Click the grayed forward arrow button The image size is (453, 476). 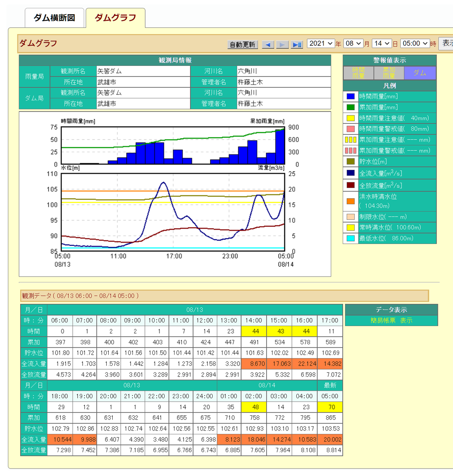tap(282, 44)
